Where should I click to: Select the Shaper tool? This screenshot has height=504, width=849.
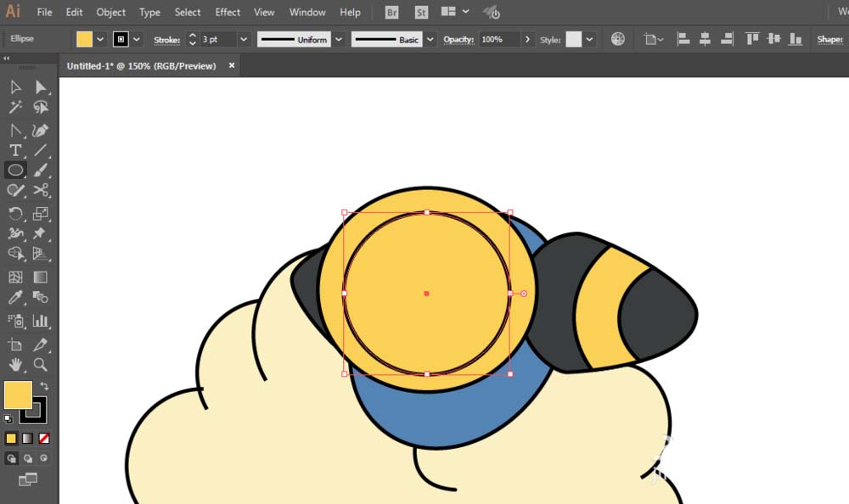(x=15, y=190)
